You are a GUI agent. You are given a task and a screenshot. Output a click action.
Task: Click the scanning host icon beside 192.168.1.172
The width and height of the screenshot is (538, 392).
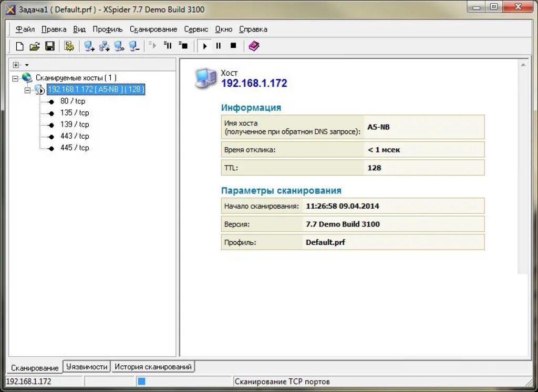(39, 89)
